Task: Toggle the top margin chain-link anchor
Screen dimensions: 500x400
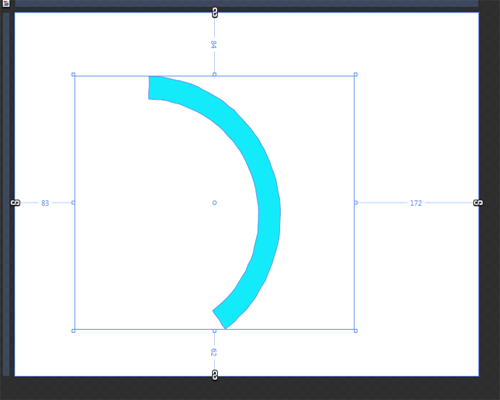Action: pos(215,13)
